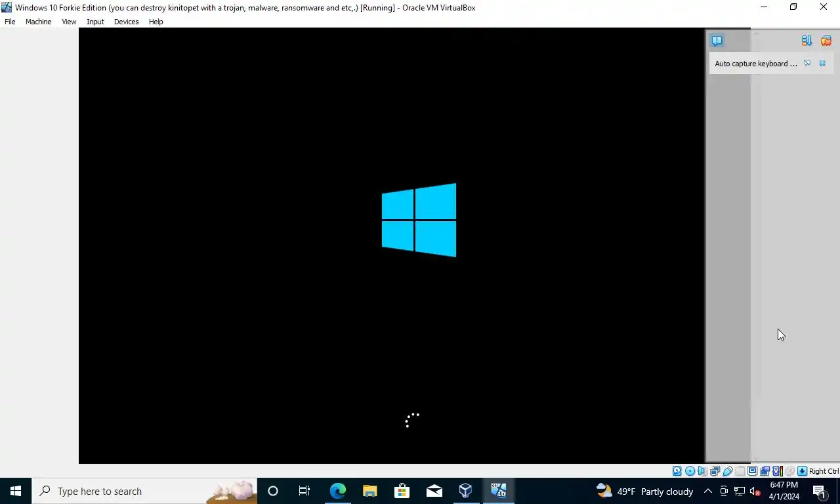Open the Mail app from taskbar
The image size is (840, 504).
434,491
